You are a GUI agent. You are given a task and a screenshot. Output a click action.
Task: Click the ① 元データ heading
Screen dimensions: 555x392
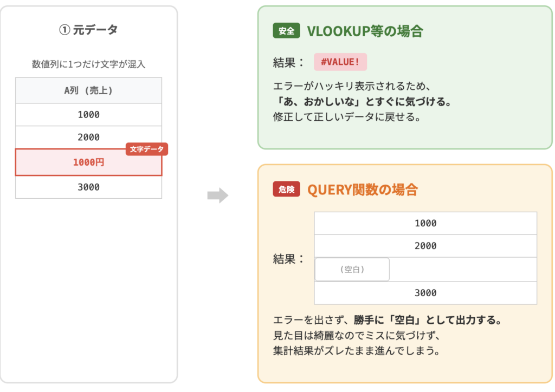click(x=88, y=30)
